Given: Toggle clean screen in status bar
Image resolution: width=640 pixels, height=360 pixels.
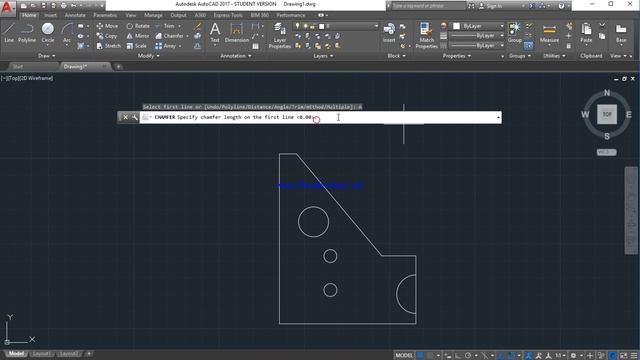Looking at the screenshot, I should coord(624,356).
